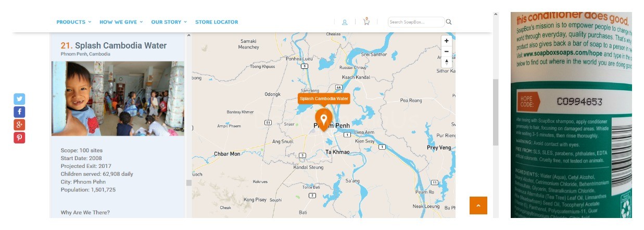Click the scroll-to-top orange button

coord(478,205)
